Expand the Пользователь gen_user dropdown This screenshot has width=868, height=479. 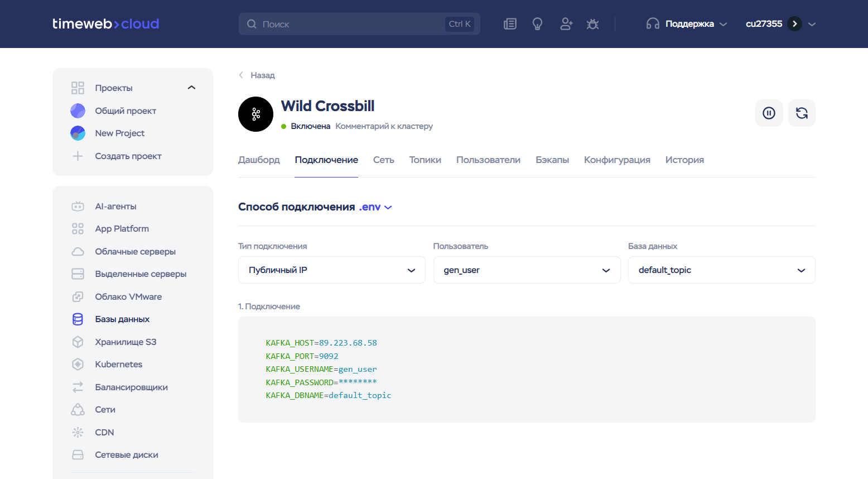point(527,270)
